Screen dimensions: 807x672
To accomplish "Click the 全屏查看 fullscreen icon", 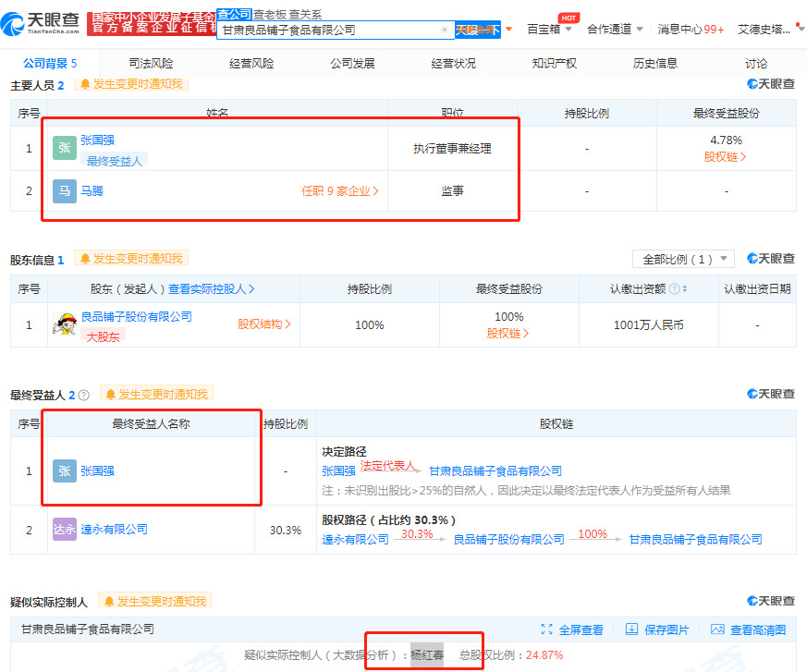I will (x=546, y=629).
